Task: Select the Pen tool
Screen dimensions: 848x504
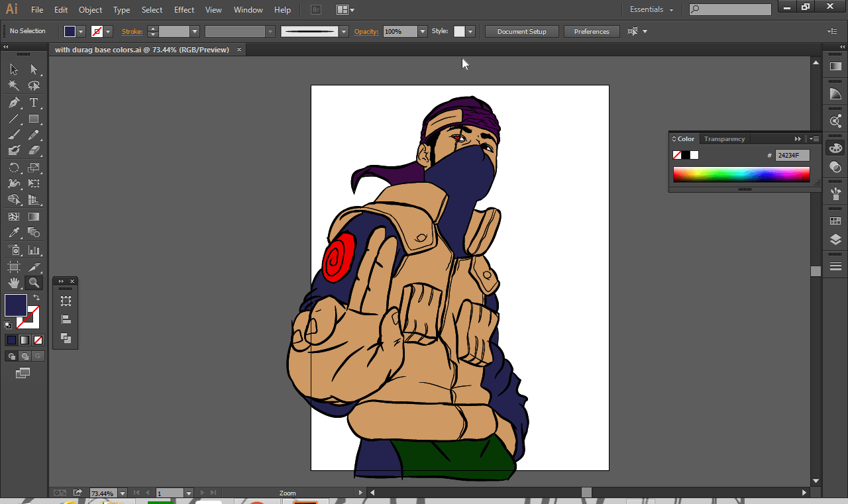Action: 13,103
